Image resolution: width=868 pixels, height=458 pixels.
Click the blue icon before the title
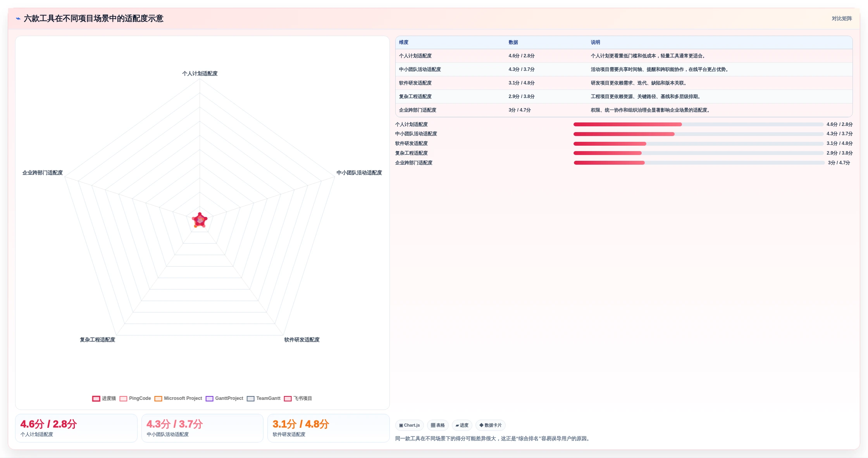(18, 19)
